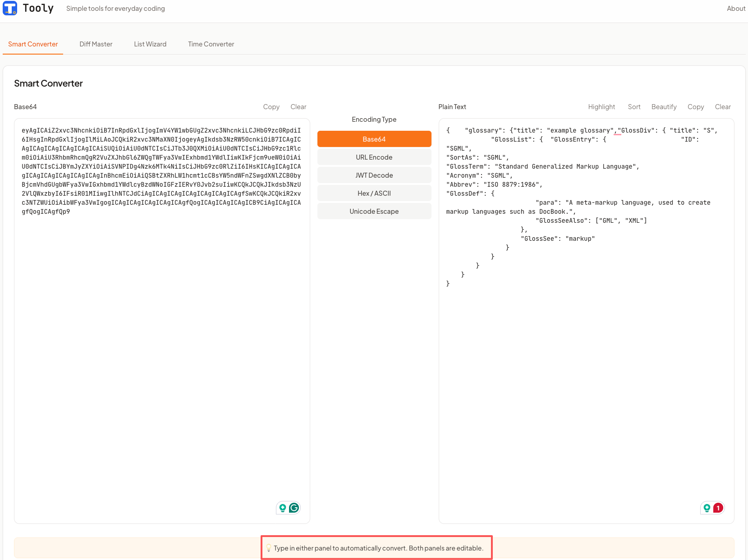Select the URL Encode encoding type
The width and height of the screenshot is (748, 560).
[374, 157]
